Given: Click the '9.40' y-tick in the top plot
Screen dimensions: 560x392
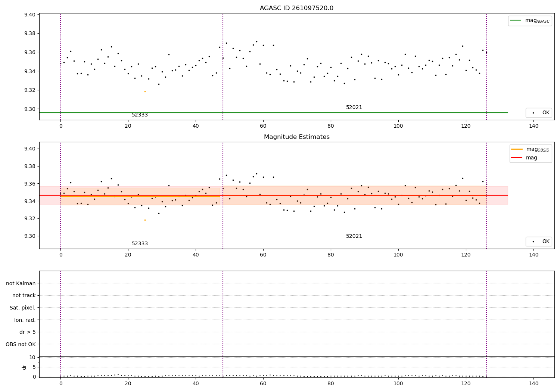Looking at the screenshot, I should [x=30, y=15].
